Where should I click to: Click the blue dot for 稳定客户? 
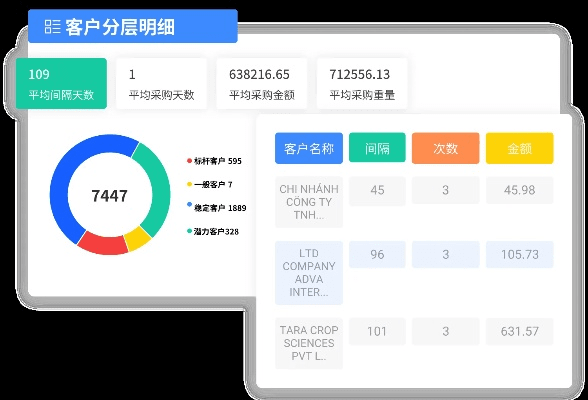pos(189,205)
